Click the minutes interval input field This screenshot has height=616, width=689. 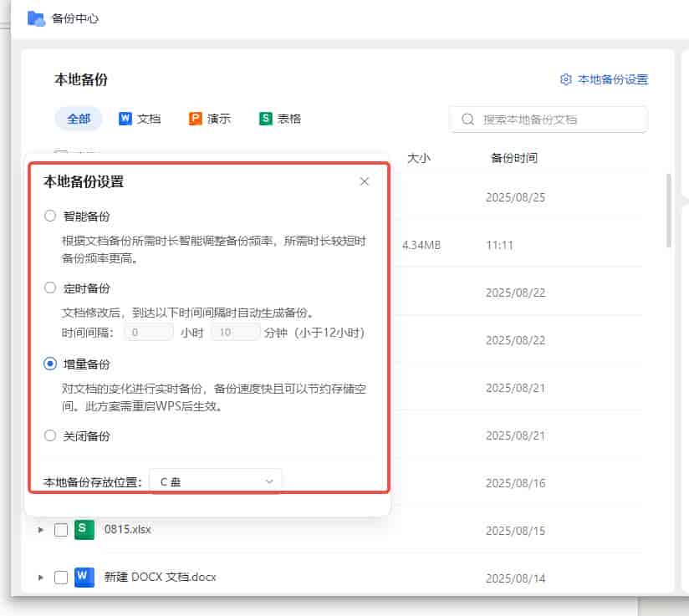(236, 332)
